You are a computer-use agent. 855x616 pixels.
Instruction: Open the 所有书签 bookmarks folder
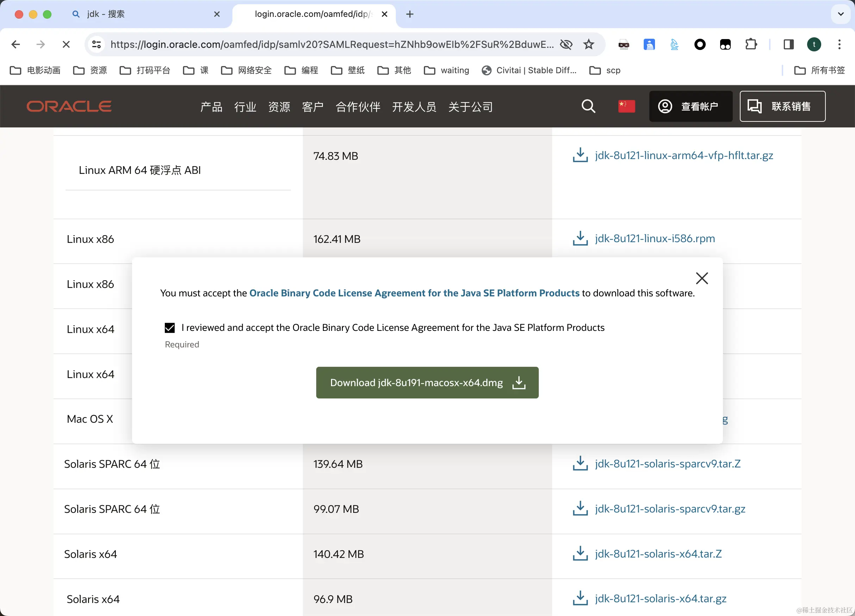click(820, 70)
